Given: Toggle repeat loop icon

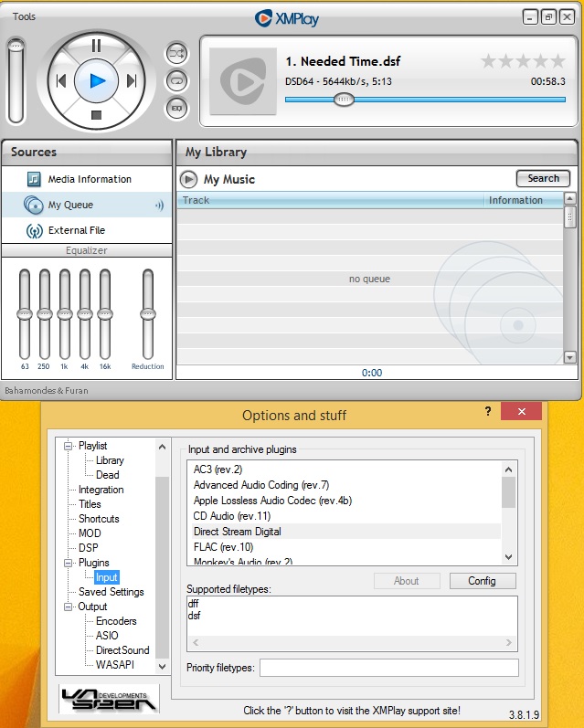Looking at the screenshot, I should (x=176, y=80).
